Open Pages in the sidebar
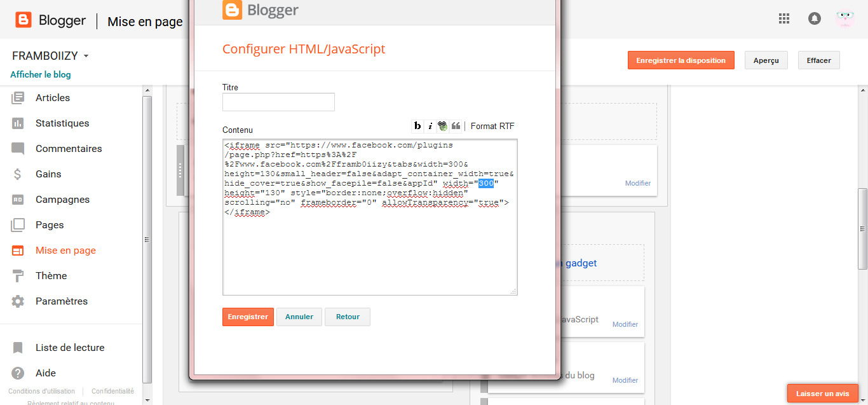868x405 pixels. [x=50, y=225]
